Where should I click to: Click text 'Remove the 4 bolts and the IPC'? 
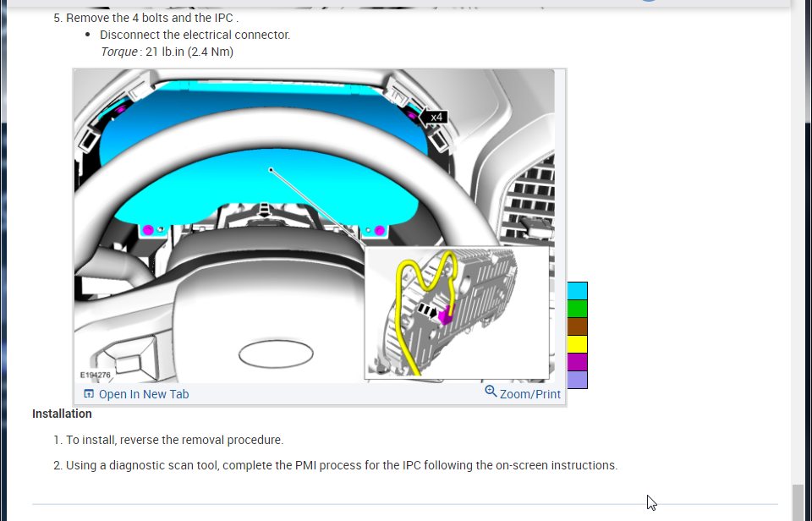(x=151, y=18)
